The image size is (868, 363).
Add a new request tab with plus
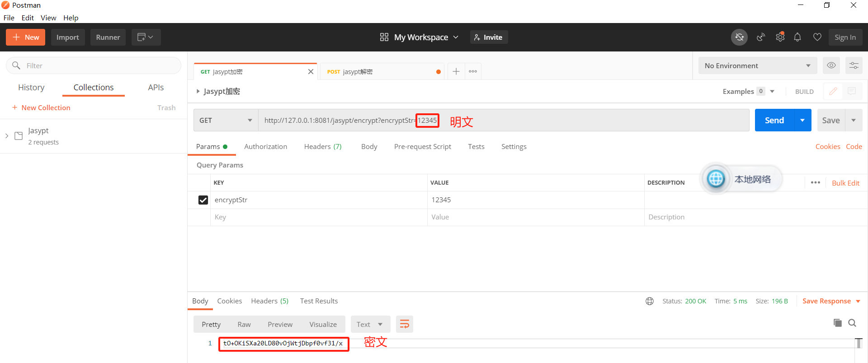click(x=456, y=71)
